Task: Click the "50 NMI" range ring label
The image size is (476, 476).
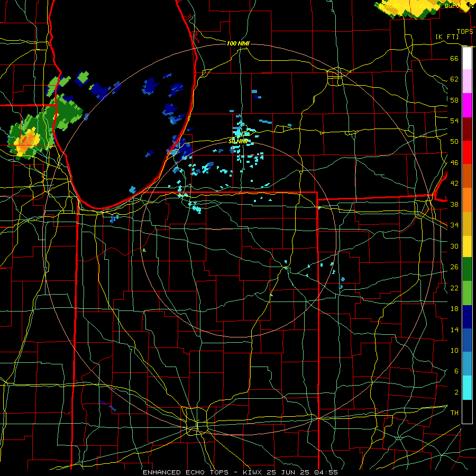Action: [x=238, y=141]
